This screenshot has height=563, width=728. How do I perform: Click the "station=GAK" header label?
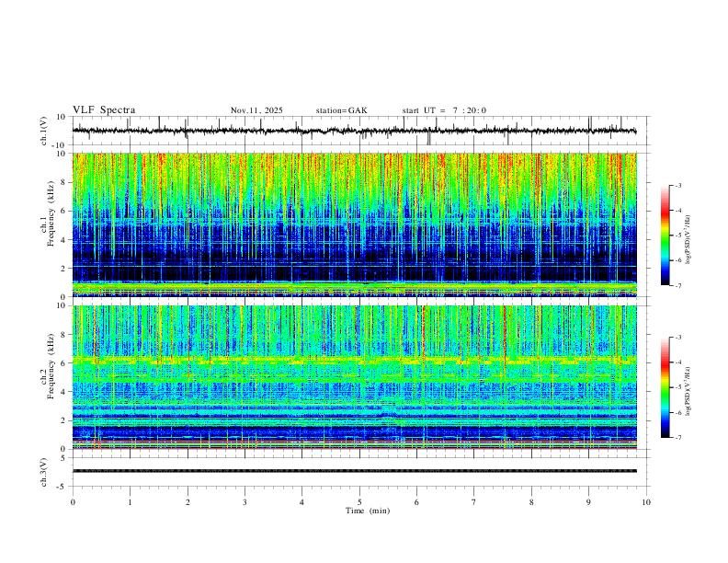tap(341, 110)
